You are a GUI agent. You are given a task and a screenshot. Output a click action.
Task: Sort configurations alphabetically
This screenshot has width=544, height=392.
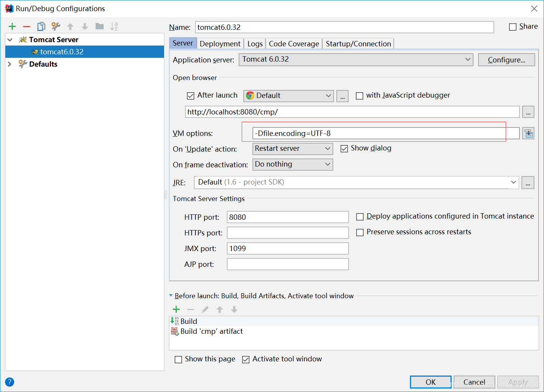pyautogui.click(x=114, y=26)
